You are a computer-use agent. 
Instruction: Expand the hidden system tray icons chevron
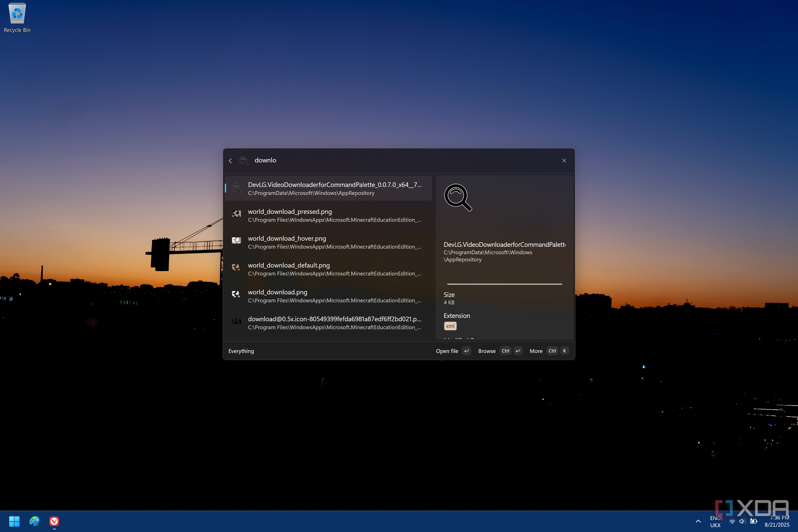pyautogui.click(x=698, y=521)
